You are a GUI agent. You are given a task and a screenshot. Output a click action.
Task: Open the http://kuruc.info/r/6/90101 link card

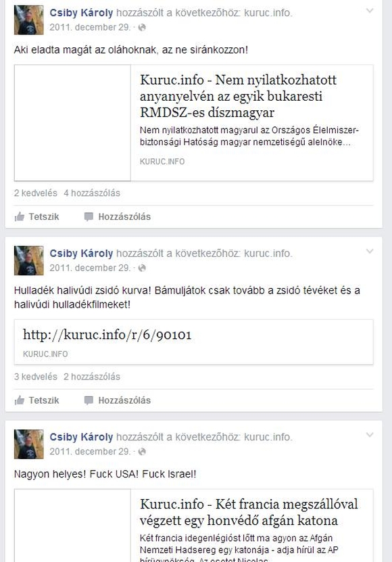click(193, 342)
